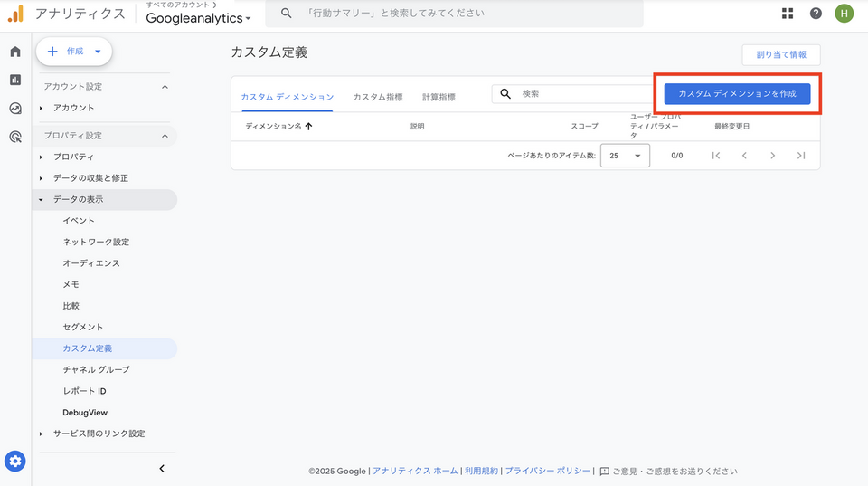Expand the データの収集と修正 tree item
This screenshot has width=868, height=486.
(x=41, y=178)
